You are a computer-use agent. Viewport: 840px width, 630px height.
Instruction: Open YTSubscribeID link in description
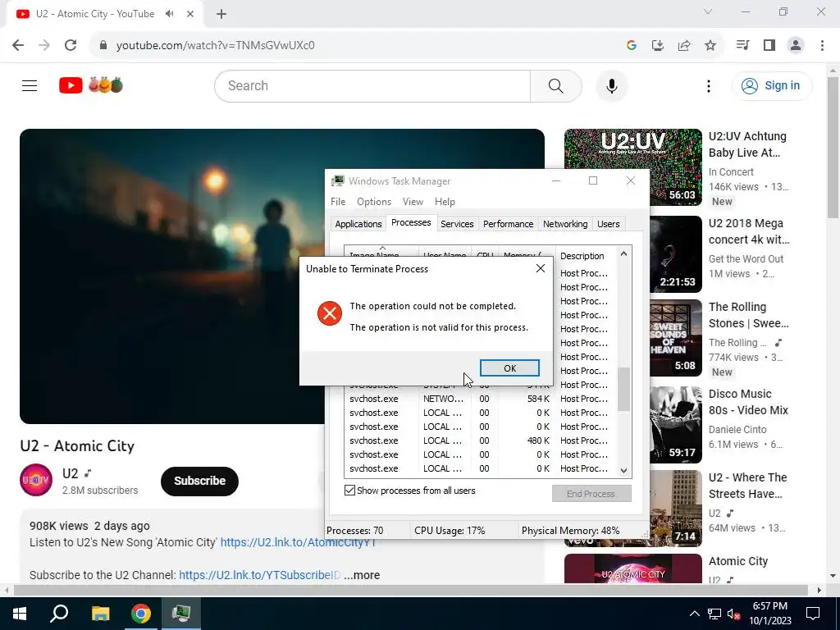(259, 575)
